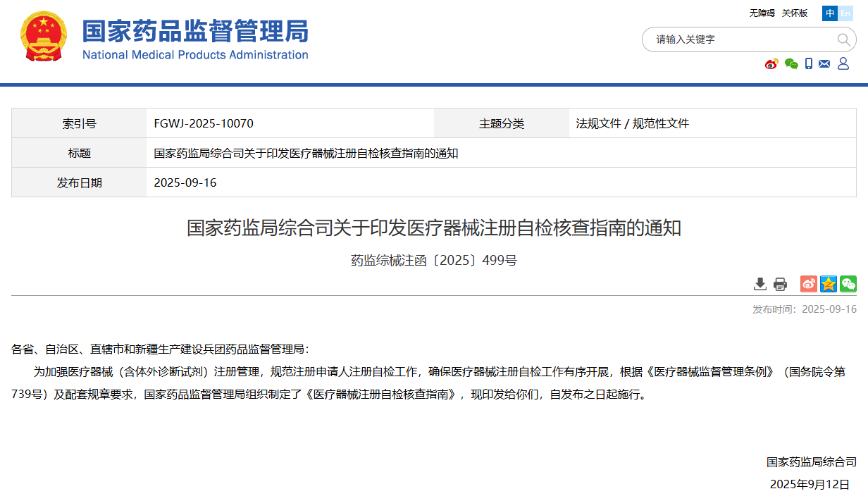Click the keyword search input field
Image resolution: width=868 pixels, height=496 pixels.
pyautogui.click(x=733, y=39)
